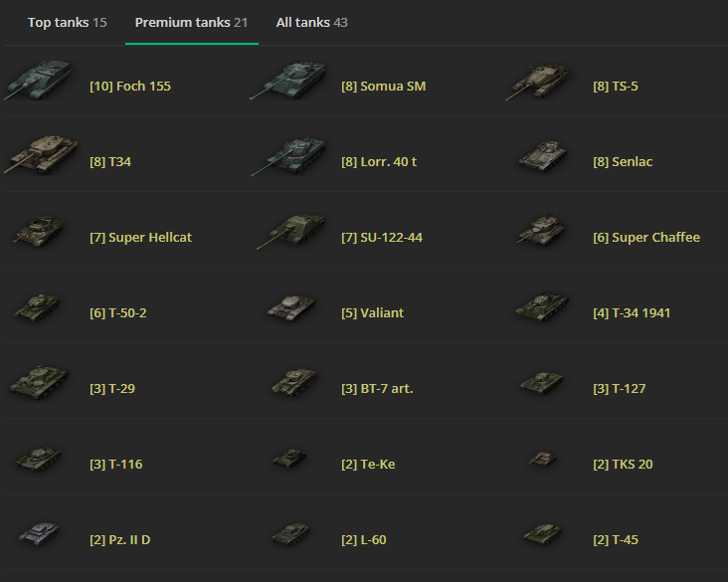Open the All tanks tab
The width and height of the screenshot is (728, 582).
[x=312, y=22]
